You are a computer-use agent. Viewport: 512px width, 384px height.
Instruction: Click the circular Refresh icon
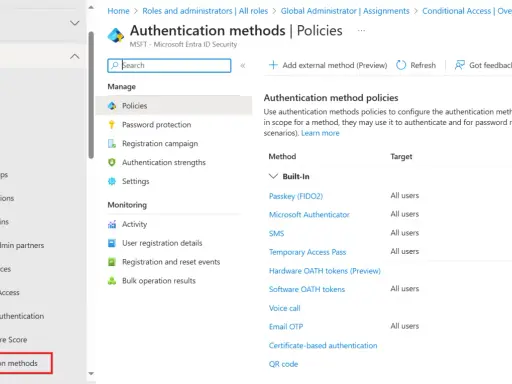point(401,65)
